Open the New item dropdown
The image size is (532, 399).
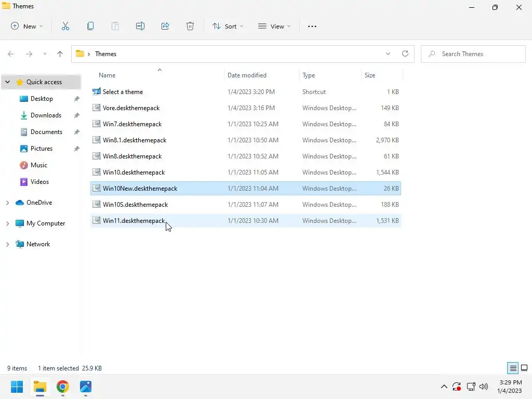[x=27, y=26]
